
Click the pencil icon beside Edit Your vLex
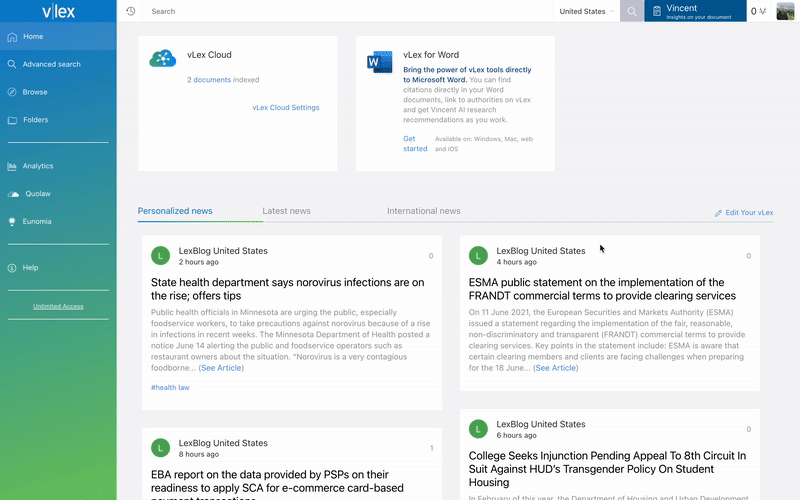[718, 213]
